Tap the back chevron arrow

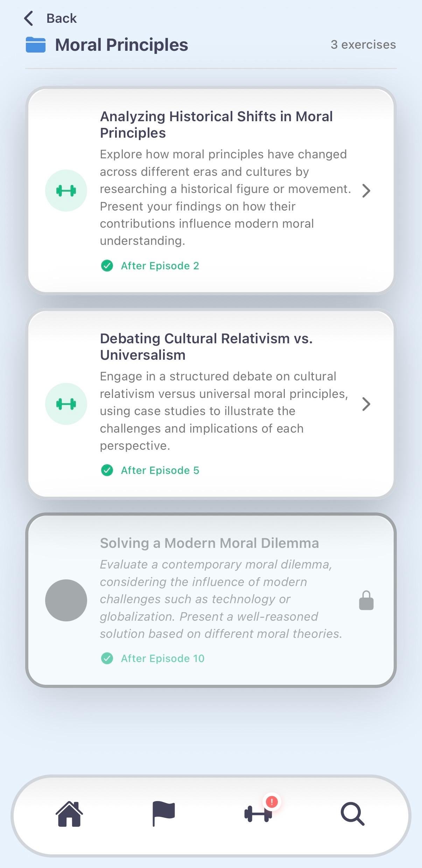coord(29,19)
